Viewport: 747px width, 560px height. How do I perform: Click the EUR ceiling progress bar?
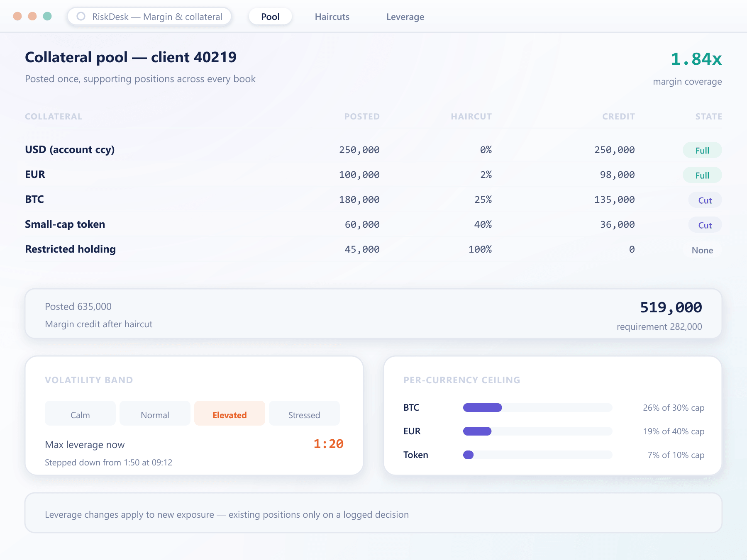point(537,431)
